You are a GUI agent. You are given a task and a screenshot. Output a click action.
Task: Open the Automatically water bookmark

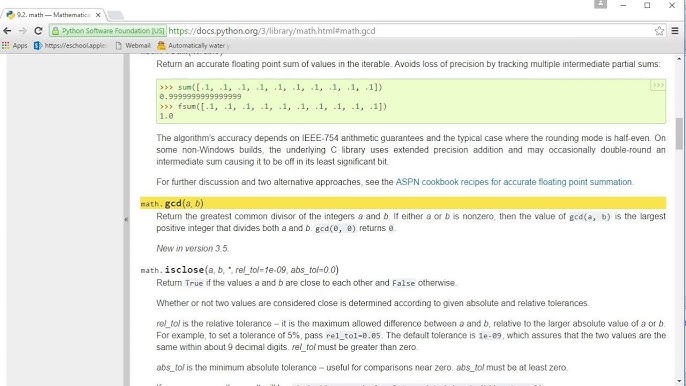(x=193, y=45)
